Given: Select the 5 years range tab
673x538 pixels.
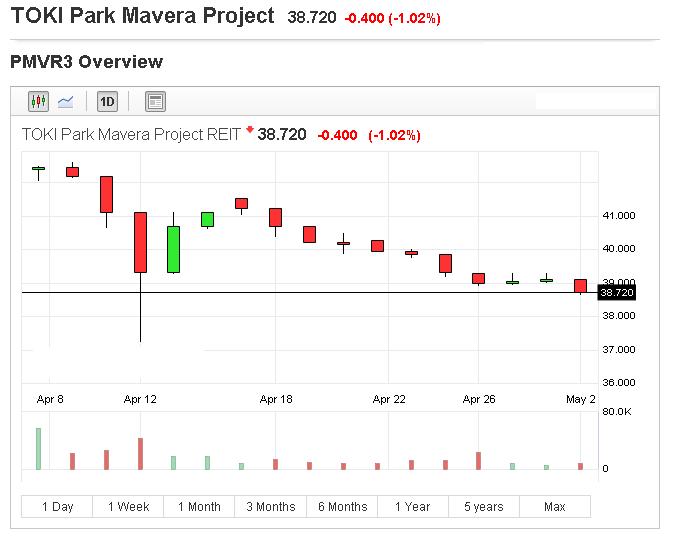Looking at the screenshot, I should 484,507.
